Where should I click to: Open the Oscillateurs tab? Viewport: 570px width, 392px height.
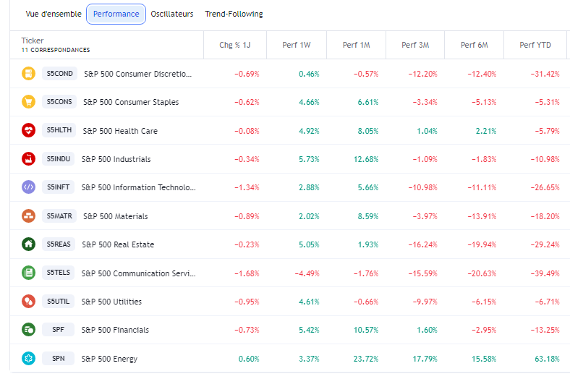[x=172, y=14]
